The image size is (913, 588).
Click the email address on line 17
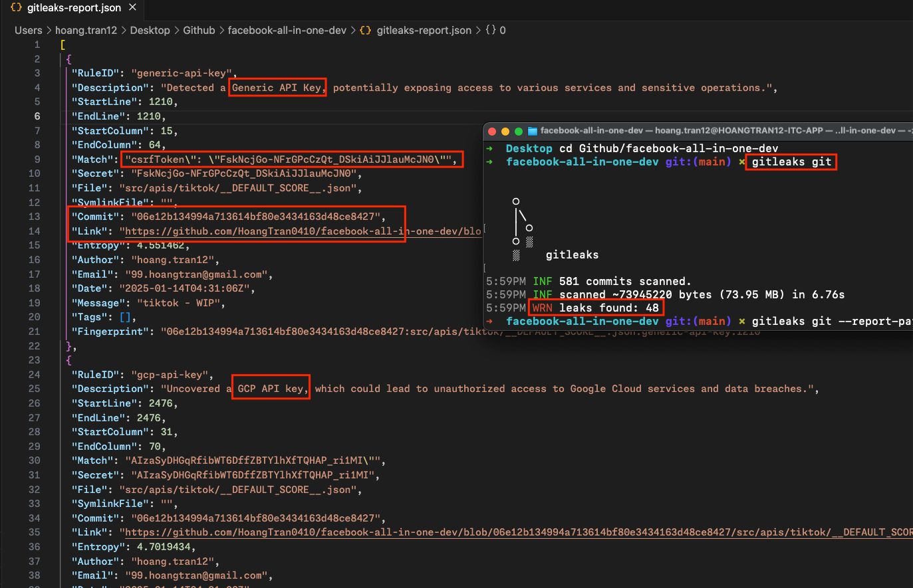click(196, 274)
